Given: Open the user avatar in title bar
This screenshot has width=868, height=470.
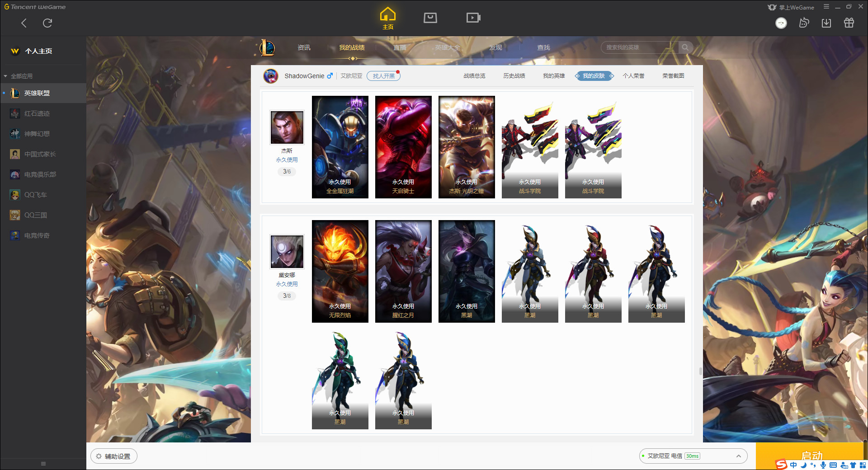Looking at the screenshot, I should (x=781, y=23).
